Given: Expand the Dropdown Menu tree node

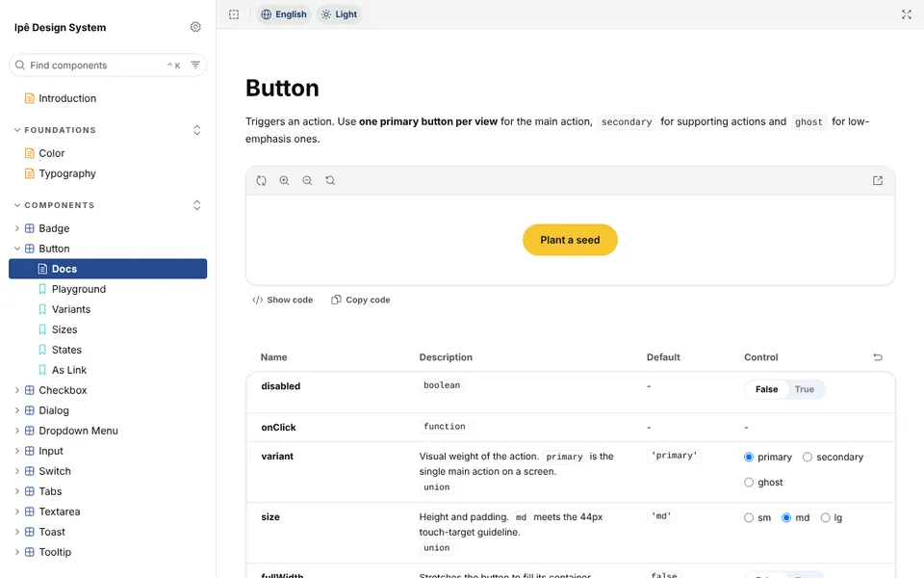Looking at the screenshot, I should click(17, 431).
